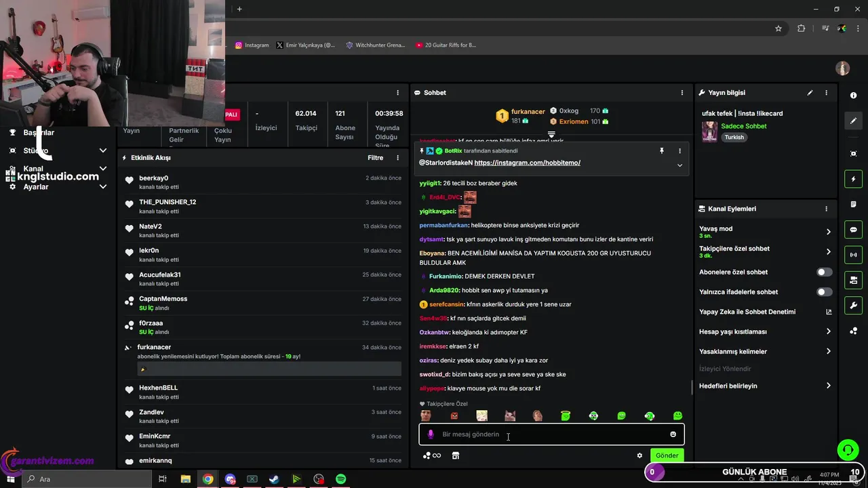868x488 pixels.
Task: Click the Windows taskbar Ara search box
Action: coord(86,479)
